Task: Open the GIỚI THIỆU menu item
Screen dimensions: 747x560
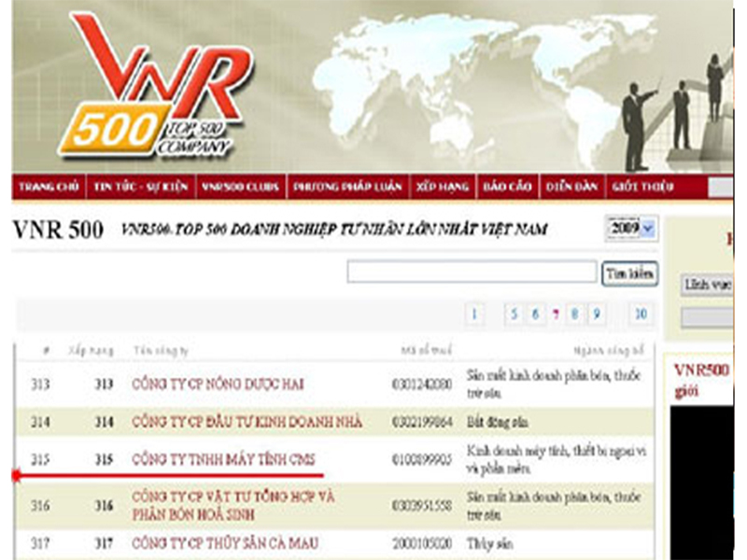Action: point(643,186)
